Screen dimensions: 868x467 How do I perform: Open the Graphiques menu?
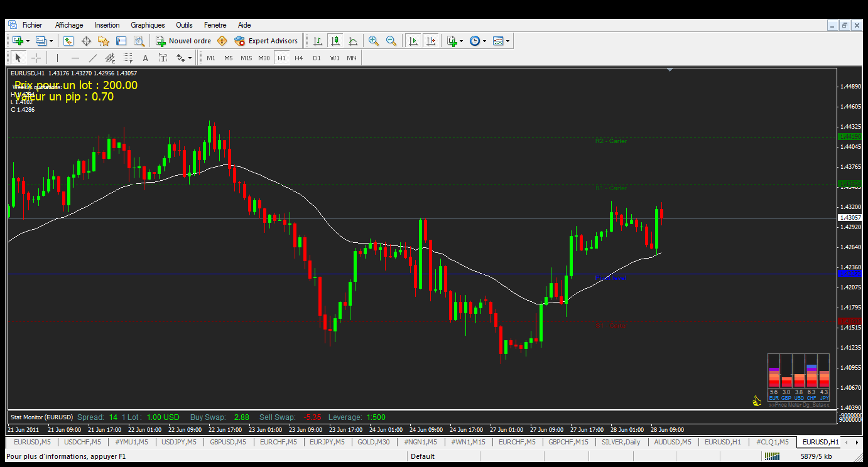coord(148,25)
